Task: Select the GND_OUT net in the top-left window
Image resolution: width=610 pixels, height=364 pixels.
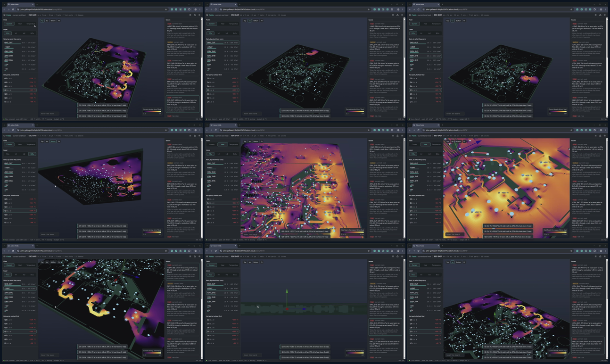Action: click(x=20, y=43)
